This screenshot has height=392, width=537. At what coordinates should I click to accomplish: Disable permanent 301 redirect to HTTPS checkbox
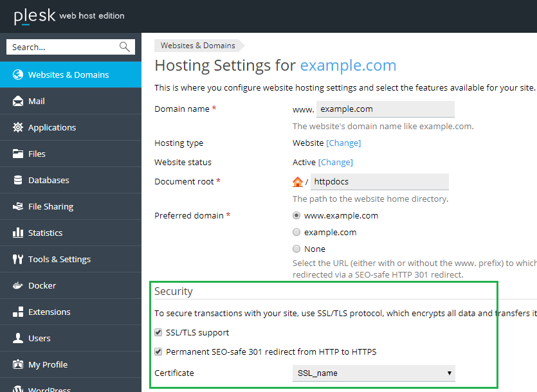pyautogui.click(x=158, y=352)
